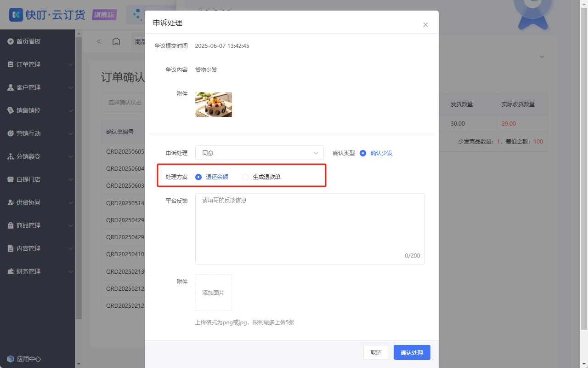Open 订单管理 menu item

[x=37, y=64]
